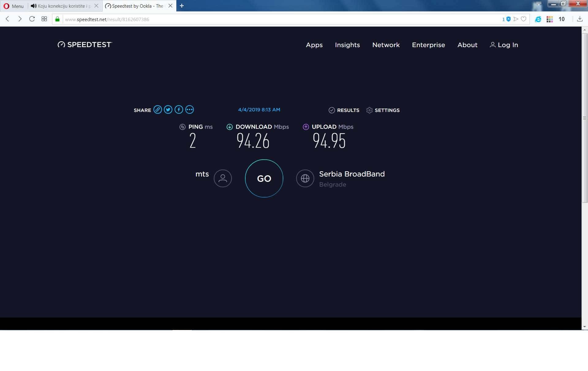
Task: Click the scrollbar down arrow
Action: click(x=585, y=327)
